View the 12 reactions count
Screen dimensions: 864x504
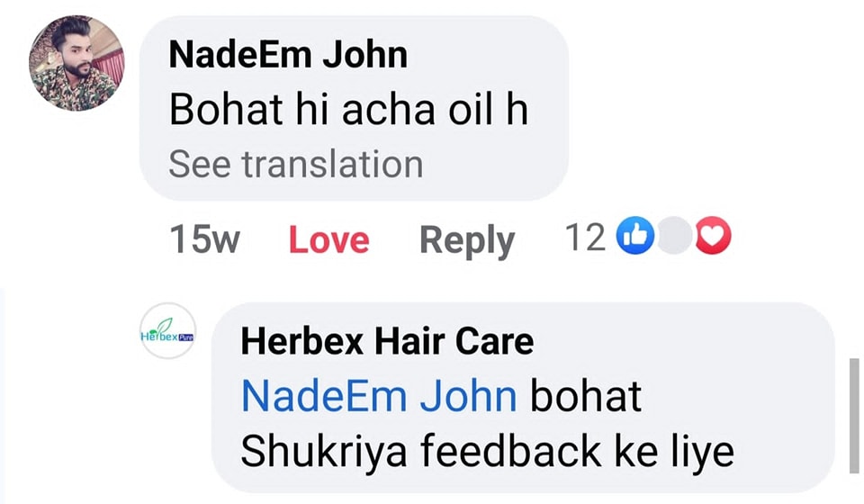point(586,238)
